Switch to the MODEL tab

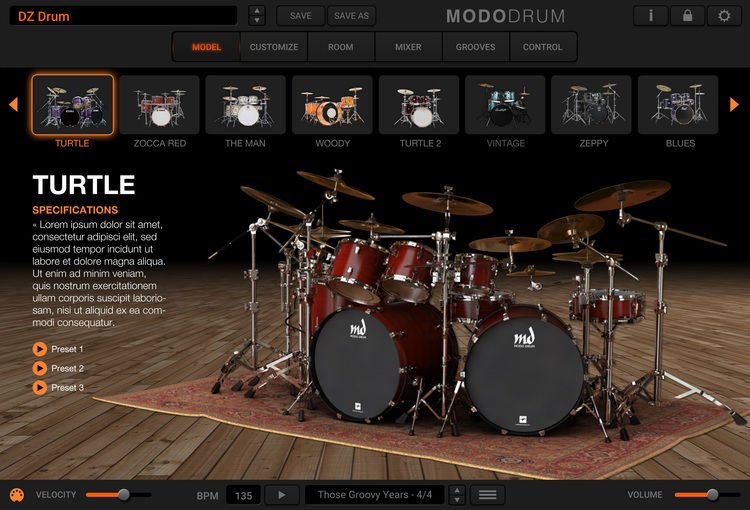(207, 47)
